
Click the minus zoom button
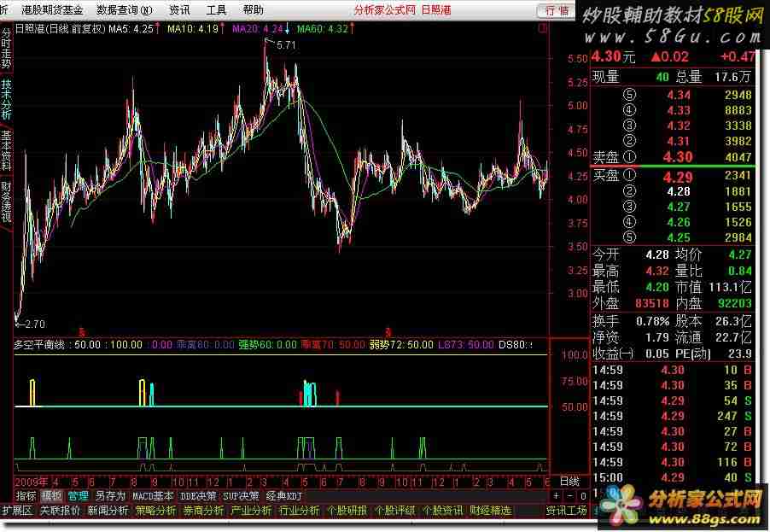tap(570, 496)
